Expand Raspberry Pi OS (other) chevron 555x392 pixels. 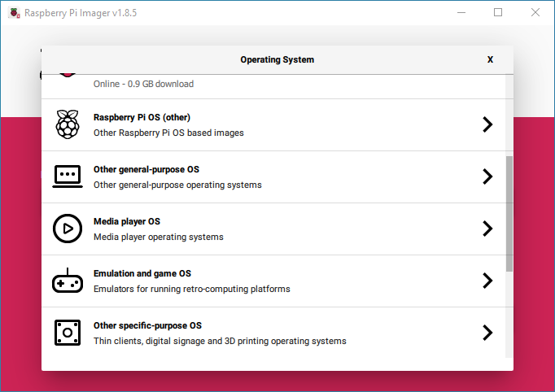pyautogui.click(x=487, y=124)
